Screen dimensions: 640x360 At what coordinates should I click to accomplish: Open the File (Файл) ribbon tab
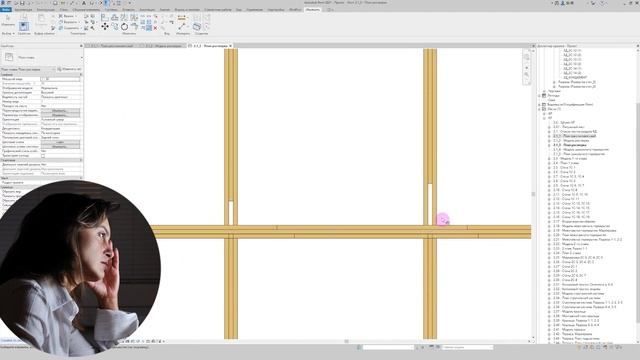click(6, 9)
